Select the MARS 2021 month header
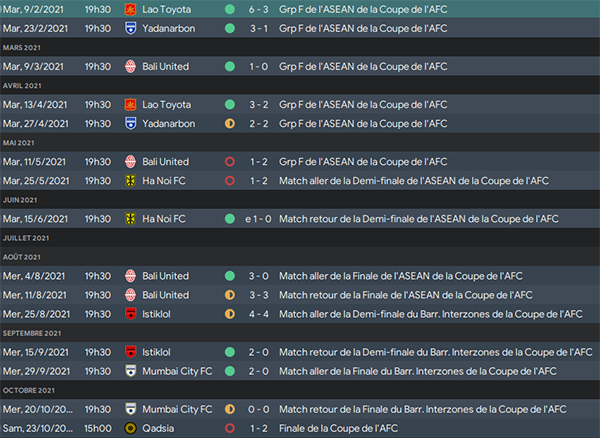 tap(21, 47)
